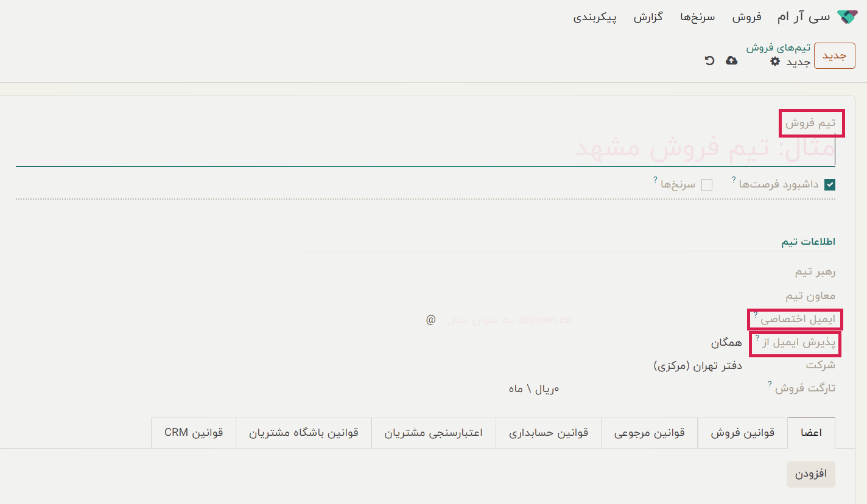This screenshot has height=504, width=867.
Task: Open the پذیرش ایمیل از selector showing همگان
Action: pos(726,342)
